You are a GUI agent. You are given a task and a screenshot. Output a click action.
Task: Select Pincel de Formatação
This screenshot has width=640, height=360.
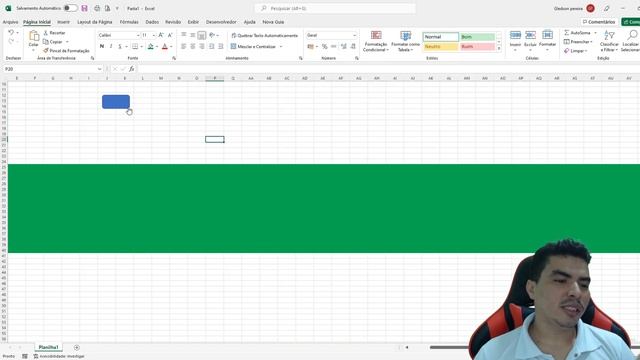click(x=66, y=51)
